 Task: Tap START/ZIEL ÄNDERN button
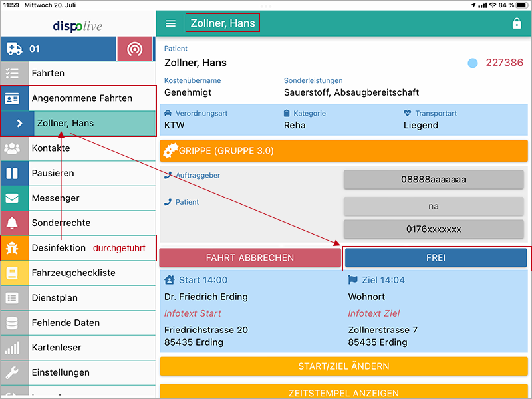[x=344, y=366]
